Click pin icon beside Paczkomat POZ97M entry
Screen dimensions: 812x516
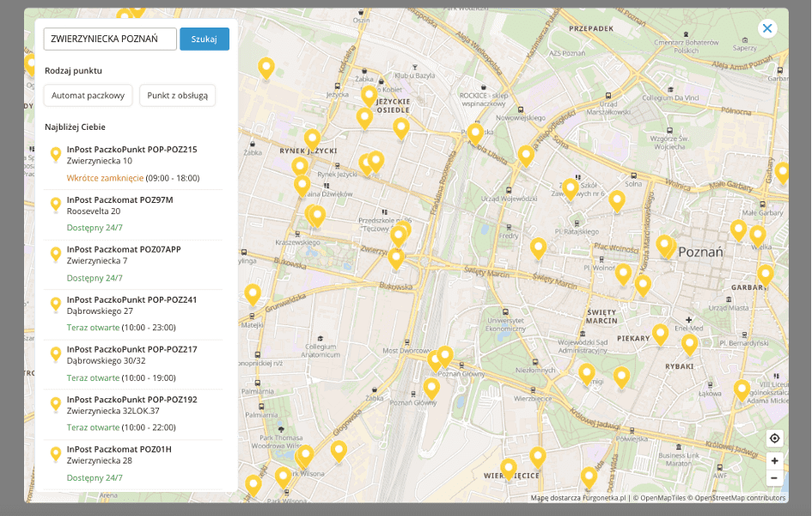(x=56, y=205)
